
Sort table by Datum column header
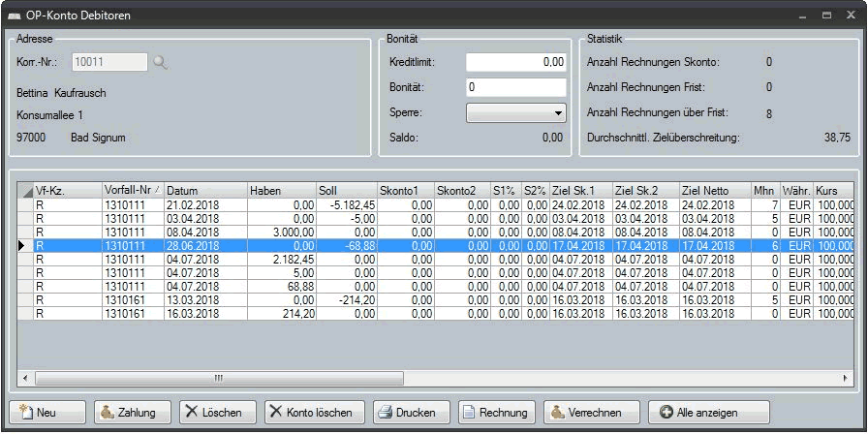point(204,191)
